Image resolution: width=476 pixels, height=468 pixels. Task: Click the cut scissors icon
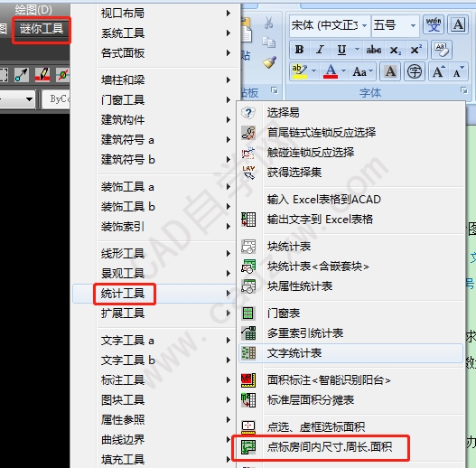coord(268,23)
